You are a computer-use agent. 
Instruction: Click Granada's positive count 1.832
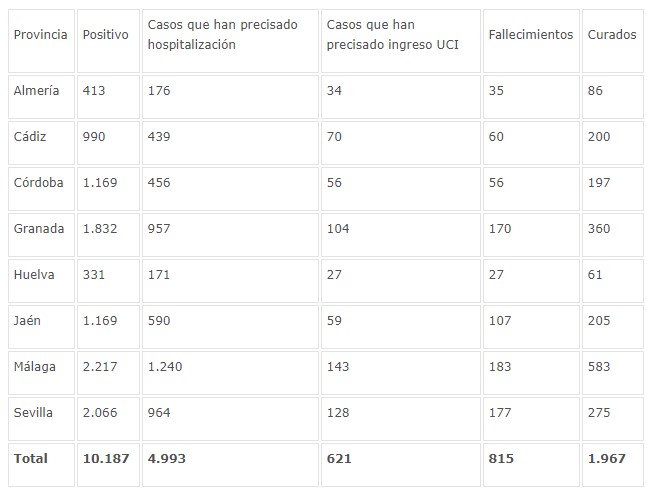tap(100, 228)
